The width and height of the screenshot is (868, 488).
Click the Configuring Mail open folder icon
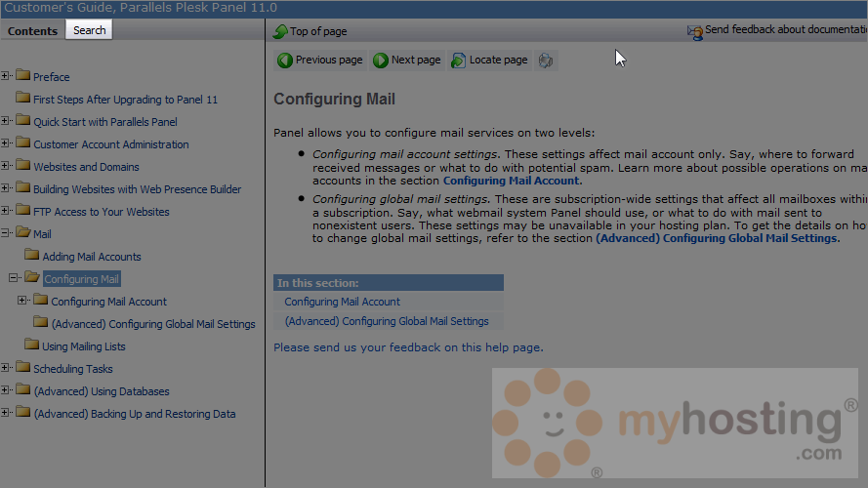[32, 276]
